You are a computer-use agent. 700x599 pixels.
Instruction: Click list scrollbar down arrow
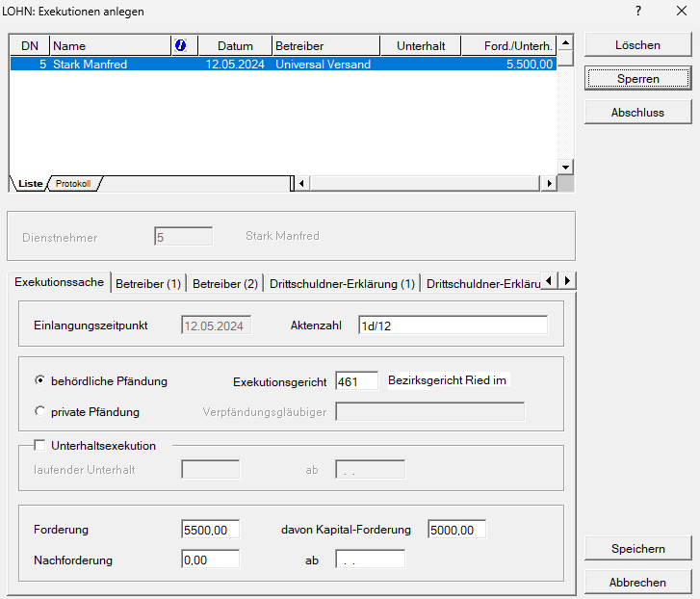566,167
